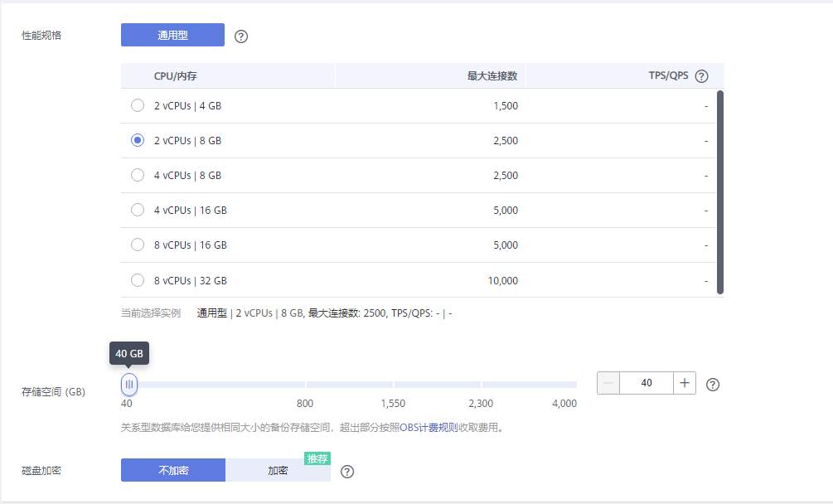Viewport: 833px width, 504px height.
Task: Click the TPS/QPS column header text
Action: 668,75
